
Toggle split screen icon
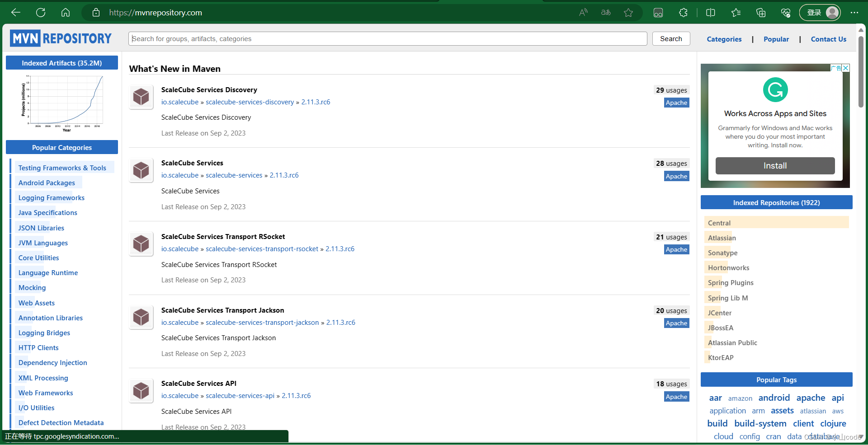(711, 13)
